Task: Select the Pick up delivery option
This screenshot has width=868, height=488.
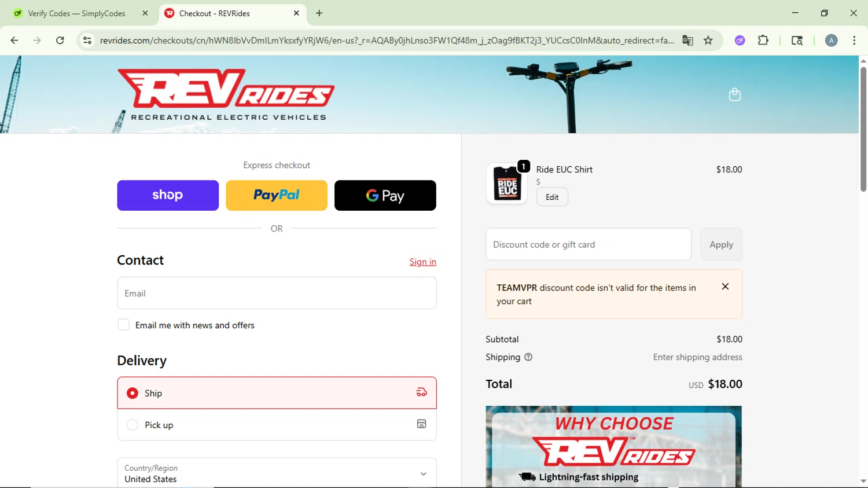Action: pyautogui.click(x=277, y=425)
